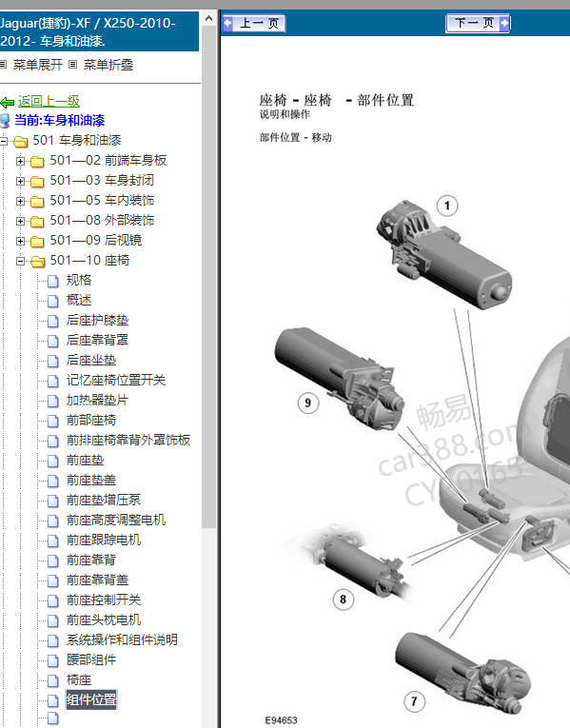Click folder icon of 501—03 车身封闭
This screenshot has width=570, height=728.
(37, 182)
